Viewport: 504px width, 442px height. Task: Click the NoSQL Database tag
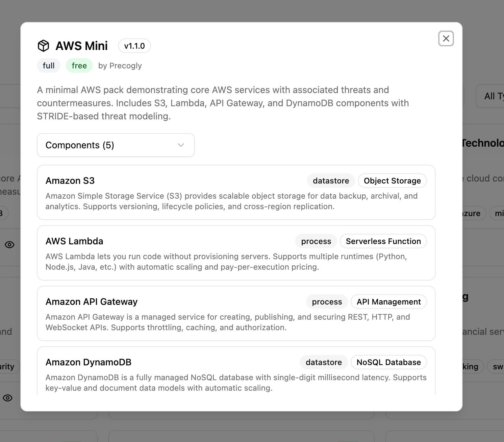389,362
